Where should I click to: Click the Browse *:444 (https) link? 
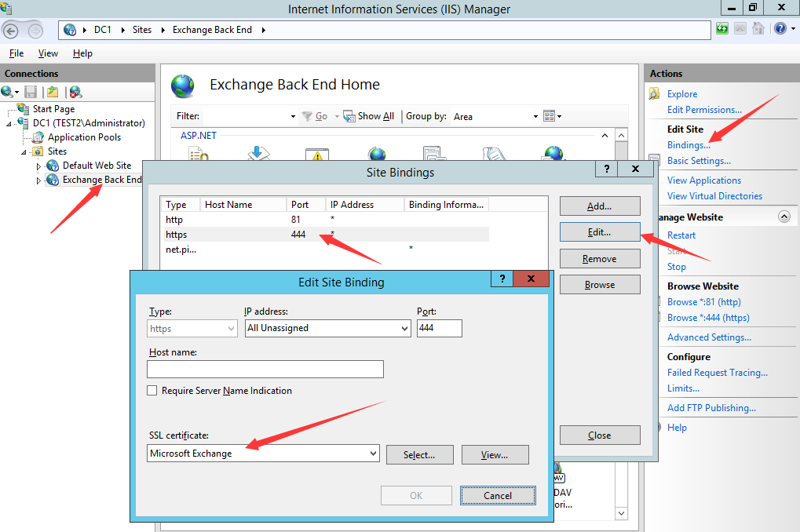pos(709,317)
